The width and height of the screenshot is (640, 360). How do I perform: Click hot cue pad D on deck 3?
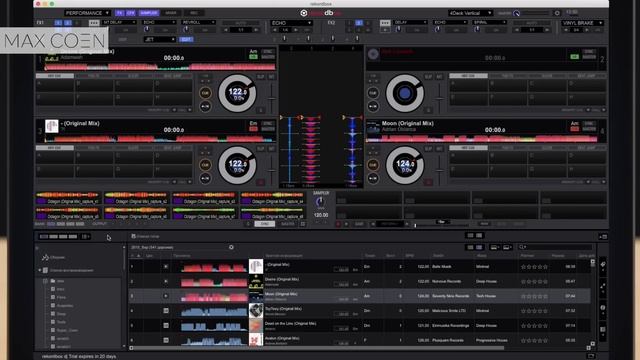tap(173, 157)
